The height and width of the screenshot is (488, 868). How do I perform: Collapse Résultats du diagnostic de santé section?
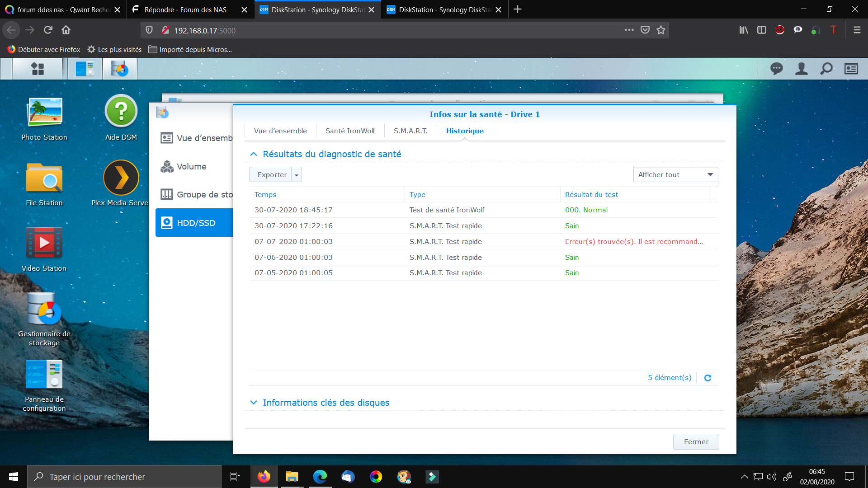point(254,154)
